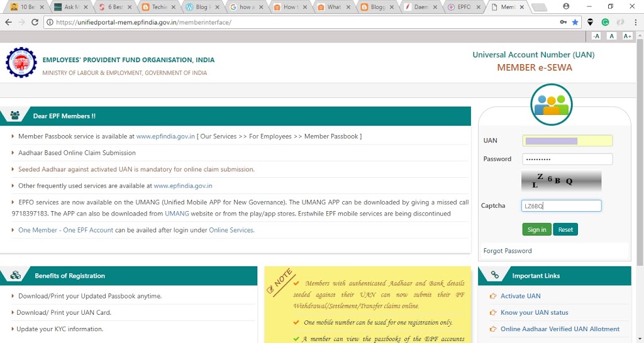Click the Sign in button
644x343 pixels.
pyautogui.click(x=537, y=229)
